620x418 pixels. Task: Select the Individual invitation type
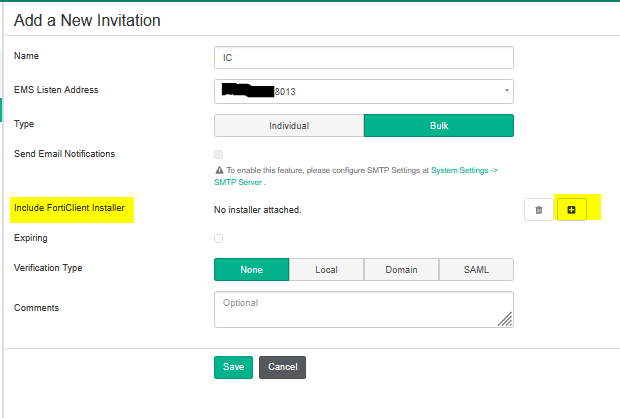[289, 126]
